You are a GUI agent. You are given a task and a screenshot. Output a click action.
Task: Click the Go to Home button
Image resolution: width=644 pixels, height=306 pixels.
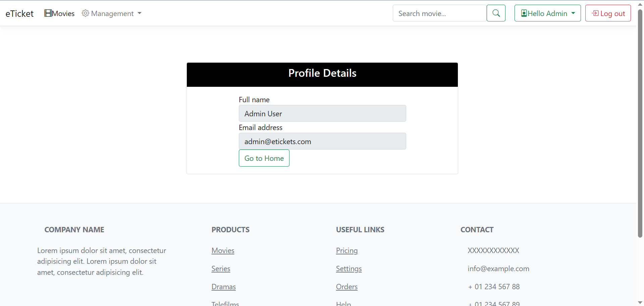[264, 158]
